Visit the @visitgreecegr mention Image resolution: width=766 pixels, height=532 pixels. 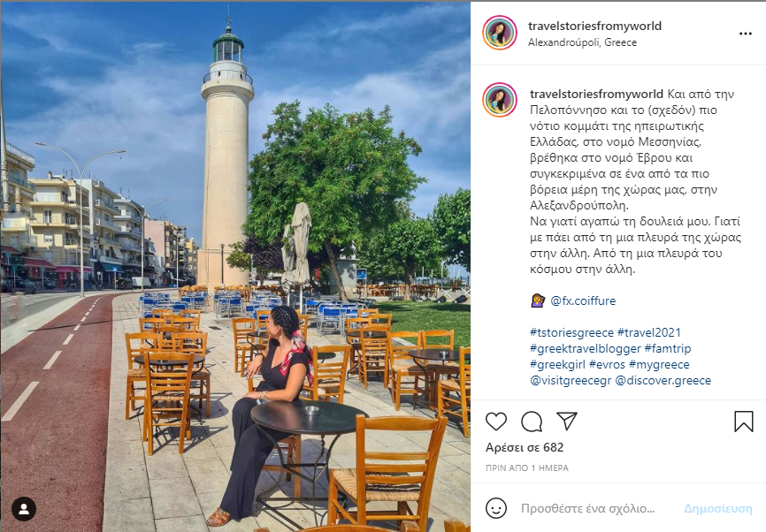coord(571,380)
